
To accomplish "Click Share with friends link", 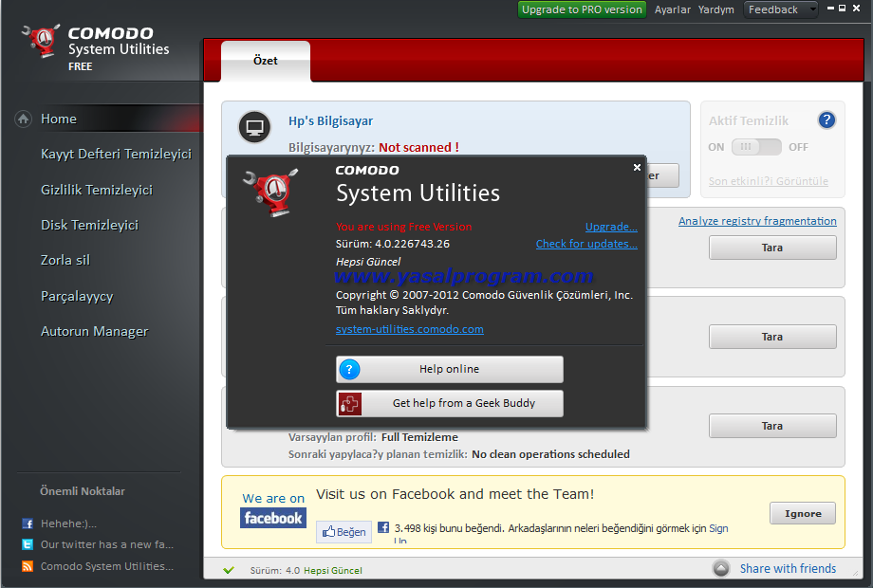I will coord(788,568).
